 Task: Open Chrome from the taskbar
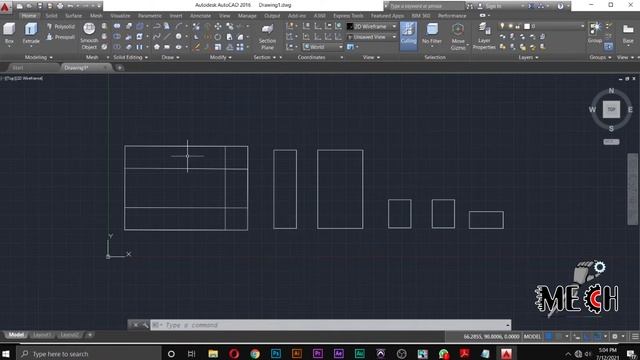[x=255, y=353]
